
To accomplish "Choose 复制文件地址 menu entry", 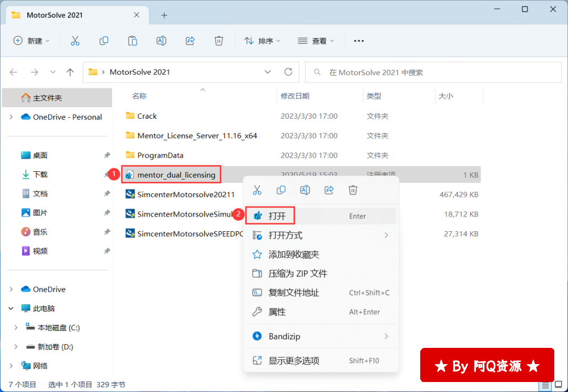I will (x=321, y=293).
